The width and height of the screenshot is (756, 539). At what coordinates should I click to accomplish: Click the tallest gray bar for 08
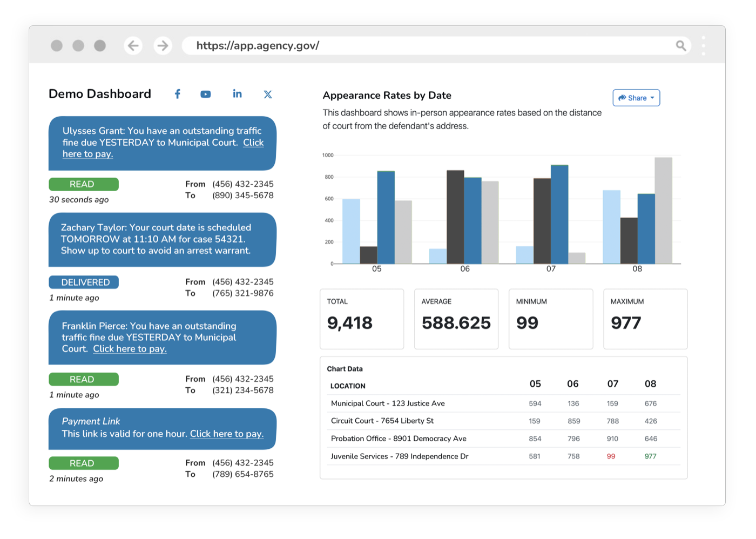pos(663,211)
